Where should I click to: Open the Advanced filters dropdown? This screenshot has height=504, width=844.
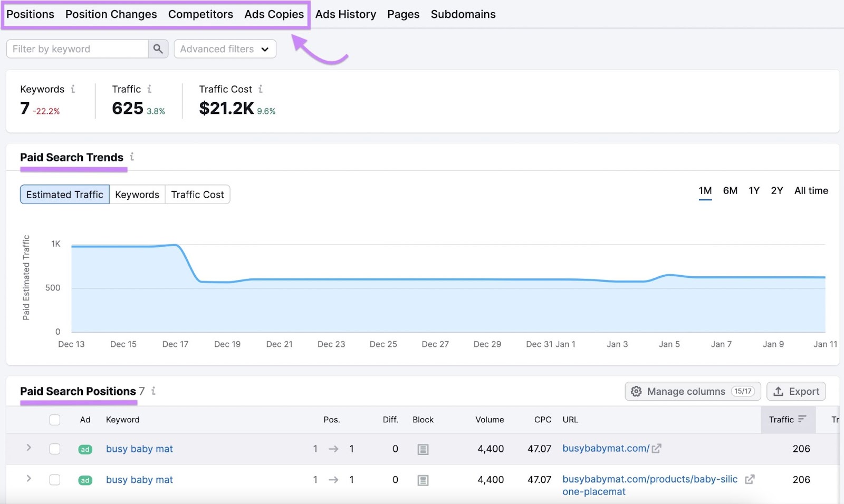coord(224,49)
